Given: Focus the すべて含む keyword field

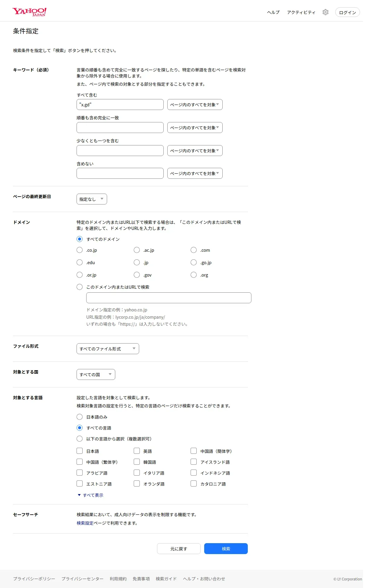Looking at the screenshot, I should [x=120, y=105].
